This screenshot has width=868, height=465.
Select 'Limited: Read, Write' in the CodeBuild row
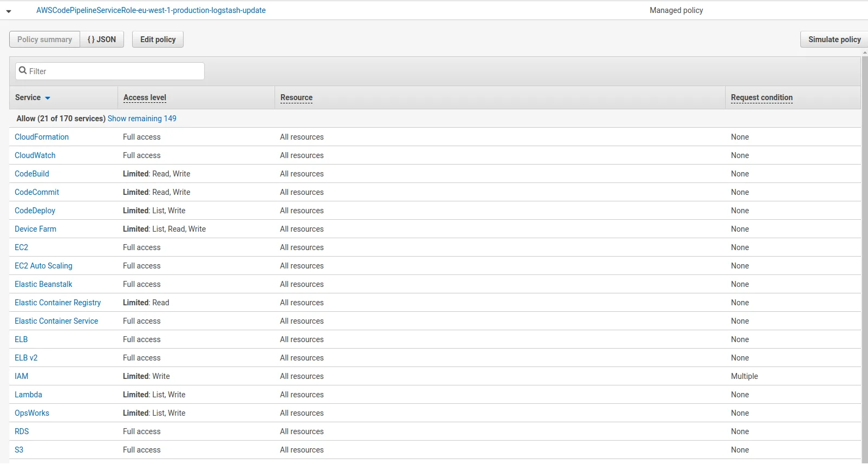(156, 174)
